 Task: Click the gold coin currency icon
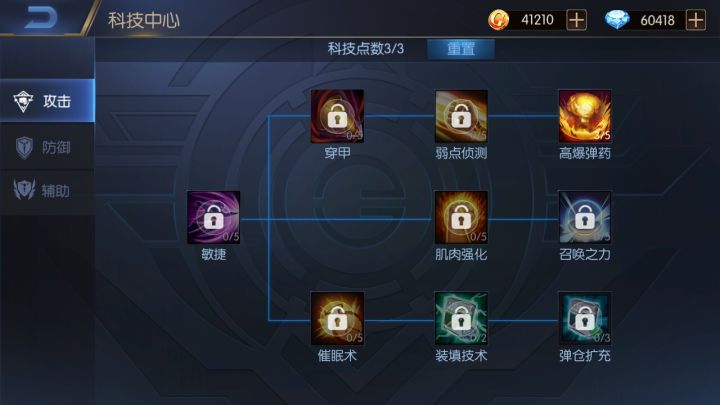tap(498, 20)
